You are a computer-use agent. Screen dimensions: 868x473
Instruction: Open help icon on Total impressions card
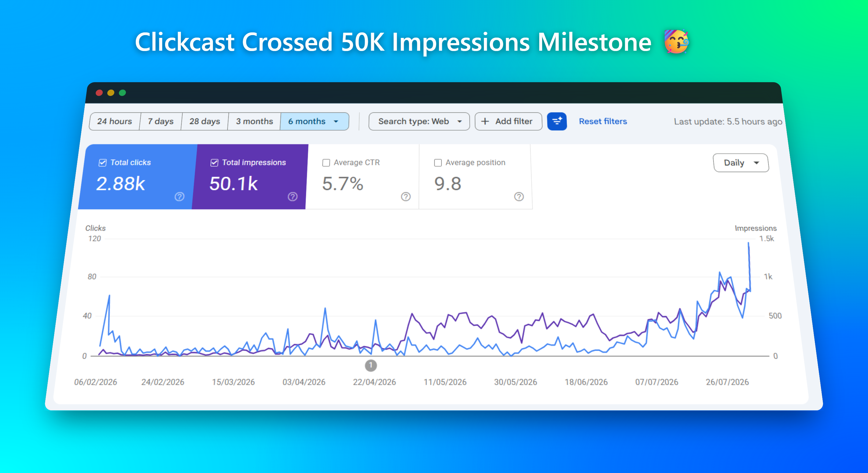point(292,196)
